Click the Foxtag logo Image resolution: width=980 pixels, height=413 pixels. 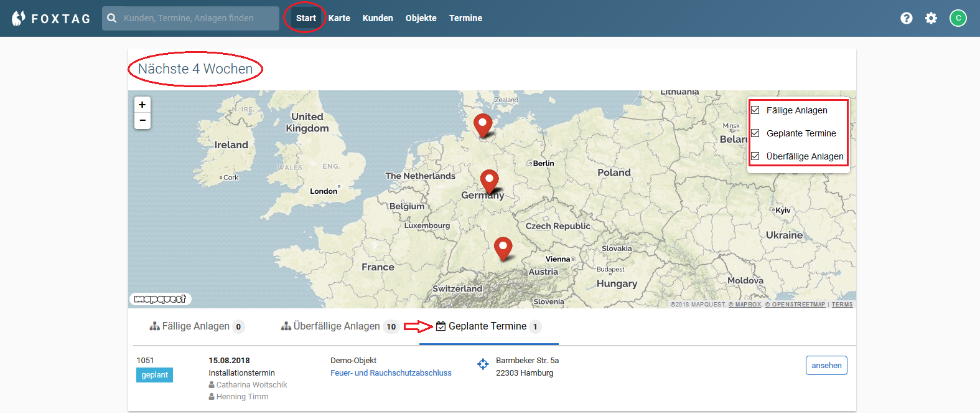[x=51, y=19]
